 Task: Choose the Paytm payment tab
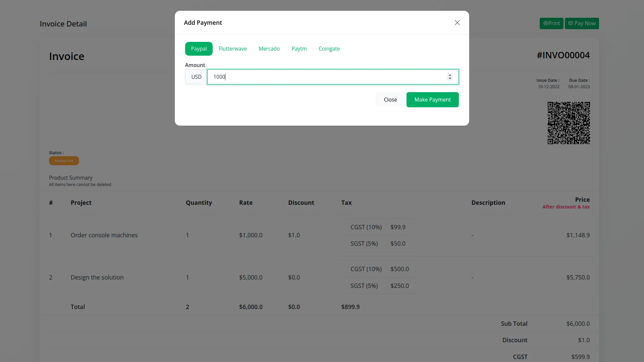[x=299, y=49]
